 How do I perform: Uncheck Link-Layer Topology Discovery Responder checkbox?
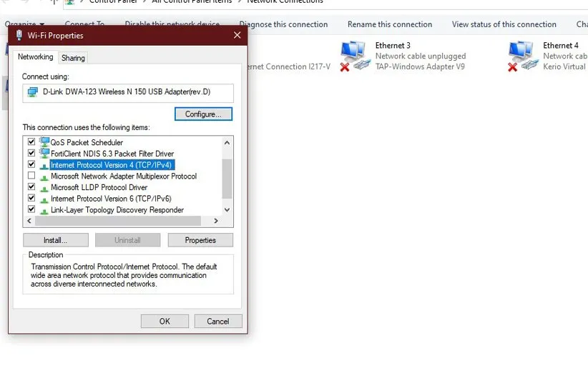[x=31, y=209]
